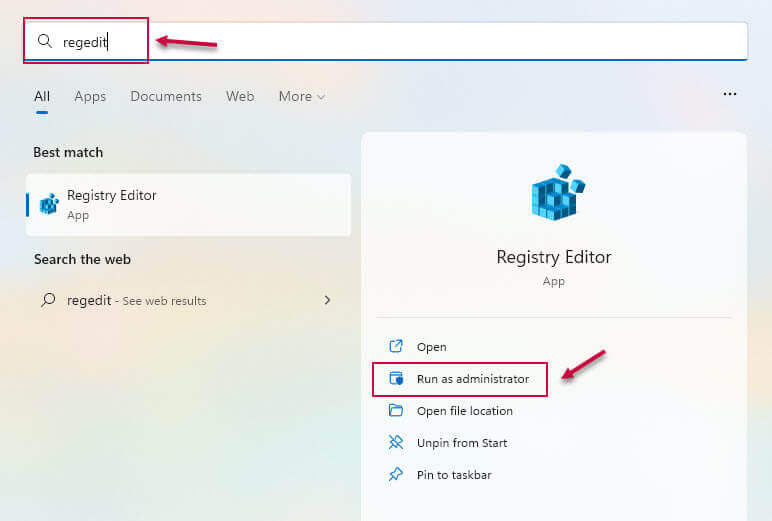Click the Search the web heading

pos(82,259)
